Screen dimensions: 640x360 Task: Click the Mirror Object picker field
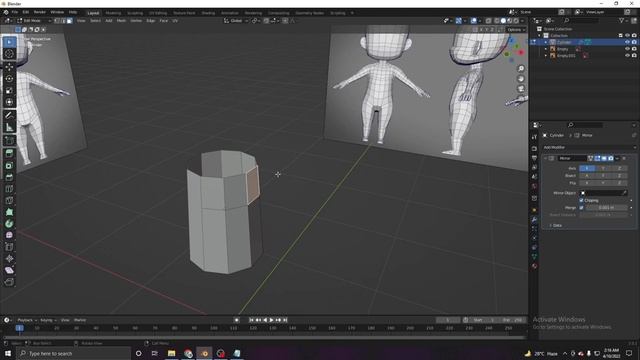click(604, 193)
